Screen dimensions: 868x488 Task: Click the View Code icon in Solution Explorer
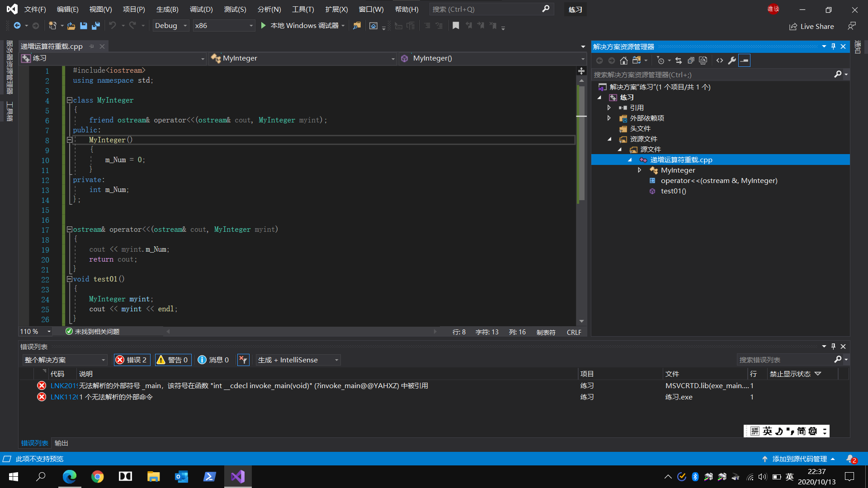tap(720, 61)
